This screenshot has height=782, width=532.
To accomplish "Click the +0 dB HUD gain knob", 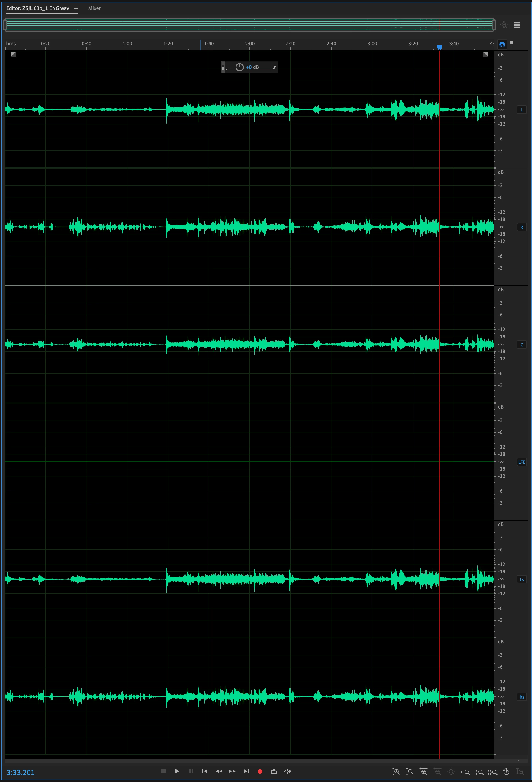I will (x=239, y=67).
